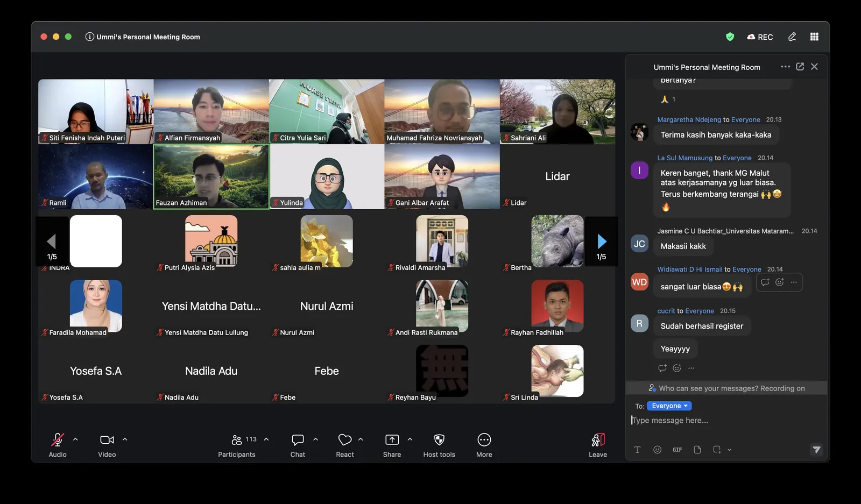Click the attach file icon in chat
Viewport: 861px width, 504px height.
point(697,450)
